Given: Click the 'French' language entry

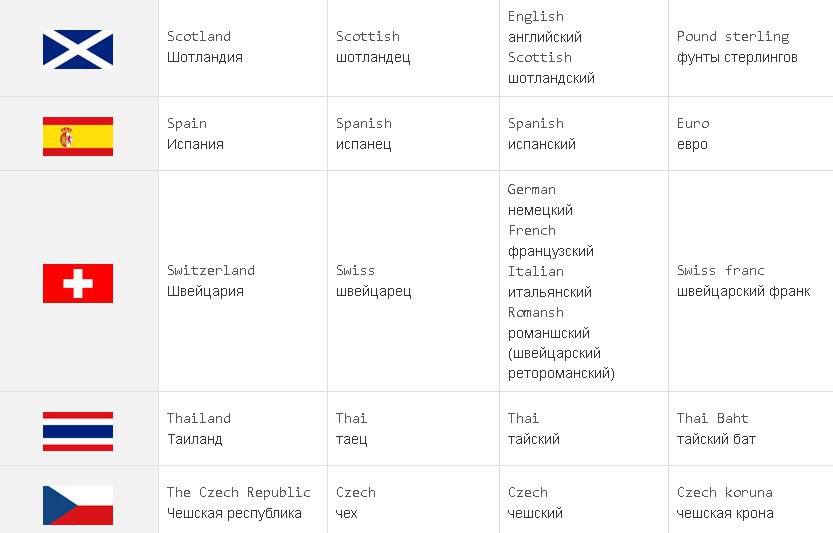Looking at the screenshot, I should (532, 230).
